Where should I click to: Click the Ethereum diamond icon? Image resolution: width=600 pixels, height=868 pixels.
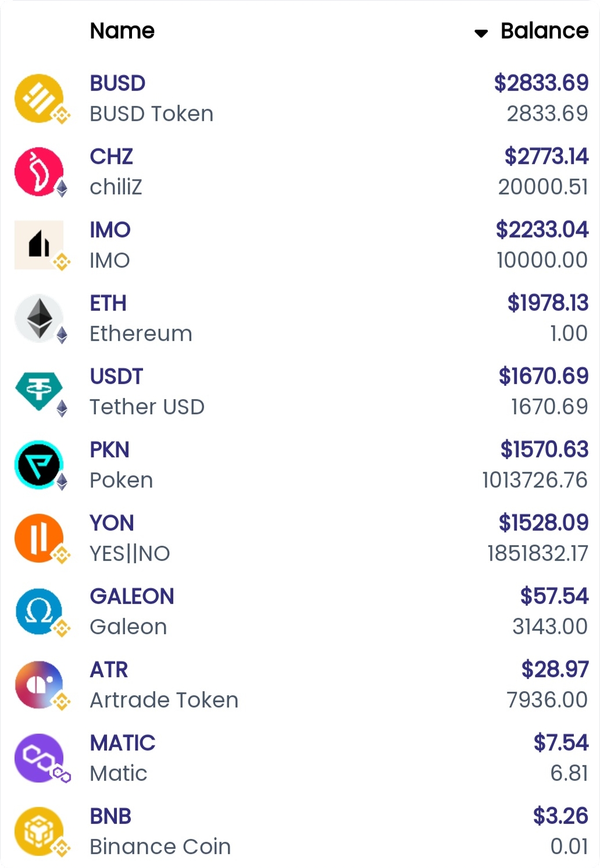click(39, 318)
